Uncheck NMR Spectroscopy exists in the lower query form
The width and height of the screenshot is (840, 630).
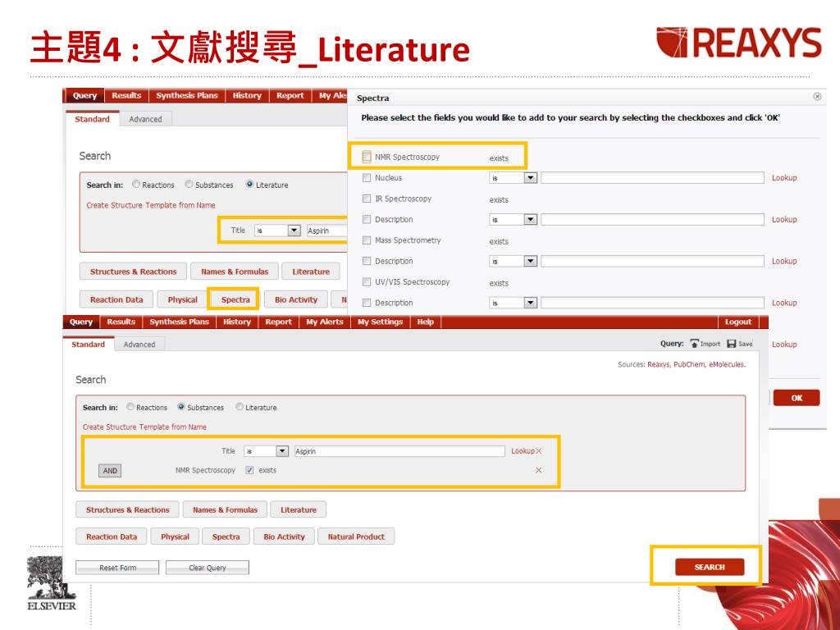(249, 470)
